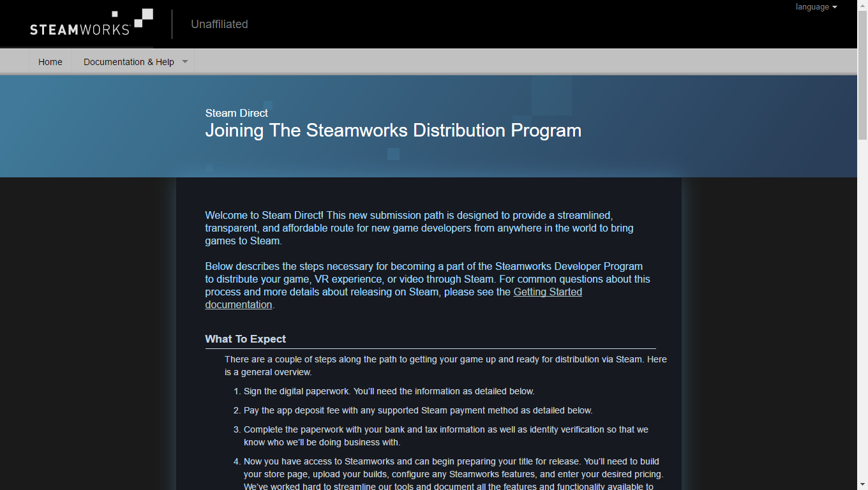The width and height of the screenshot is (868, 490).
Task: Open the language dropdown
Action: click(816, 7)
